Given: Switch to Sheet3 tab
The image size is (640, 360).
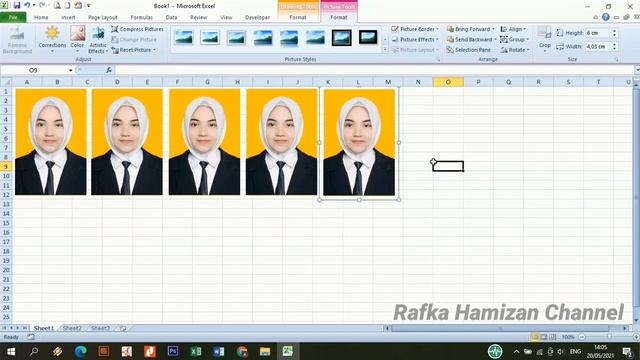Looking at the screenshot, I should 100,328.
